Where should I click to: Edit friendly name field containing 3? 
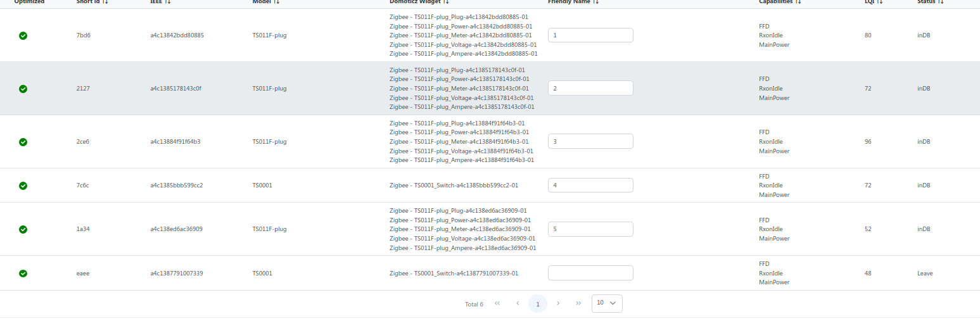590,141
